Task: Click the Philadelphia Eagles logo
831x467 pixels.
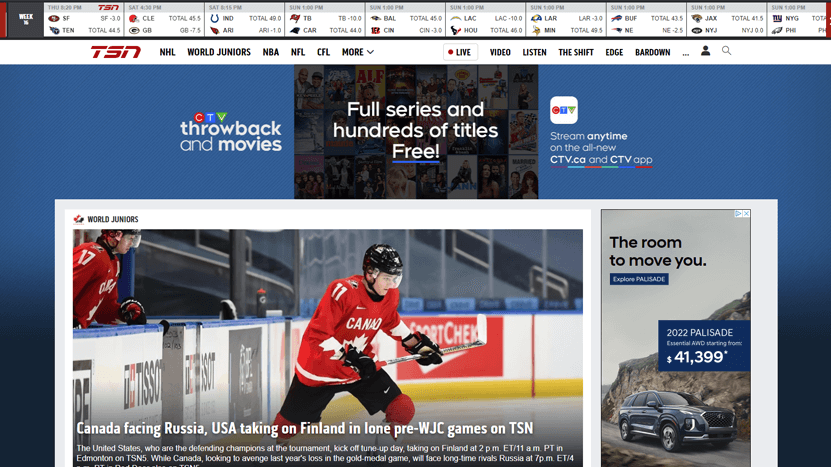Action: (x=777, y=31)
